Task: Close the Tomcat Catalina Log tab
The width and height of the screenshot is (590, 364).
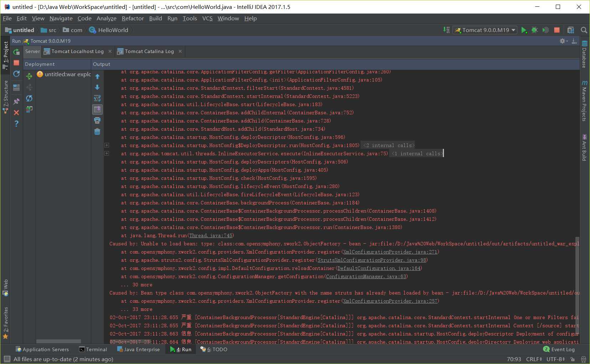Action: (x=180, y=52)
